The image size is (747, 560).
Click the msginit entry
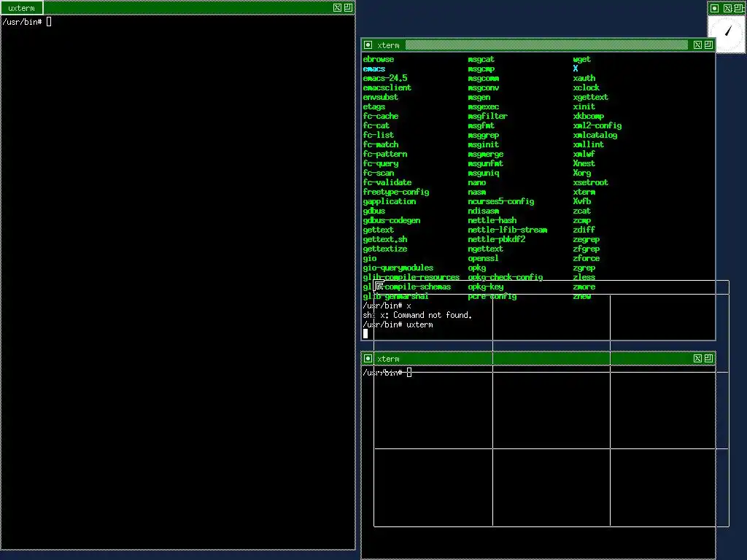click(484, 145)
